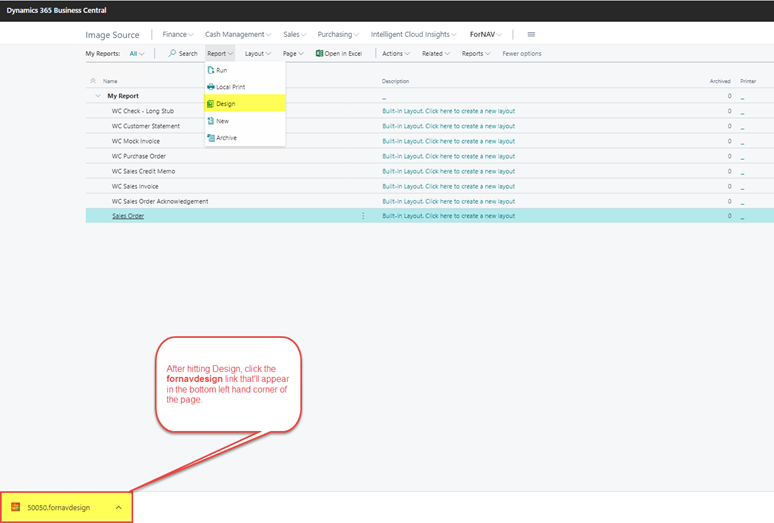Expand the Finance menu
774x523 pixels.
[178, 35]
